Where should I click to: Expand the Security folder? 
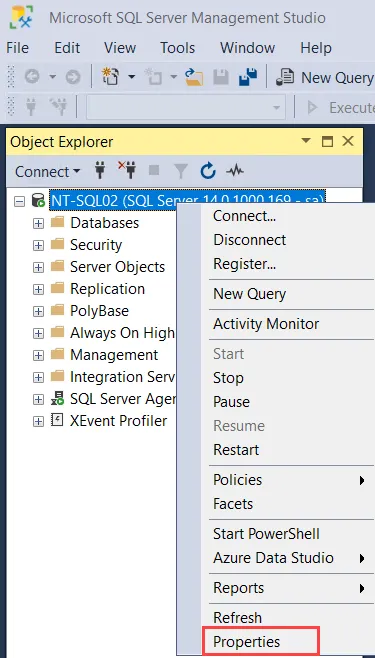38,245
